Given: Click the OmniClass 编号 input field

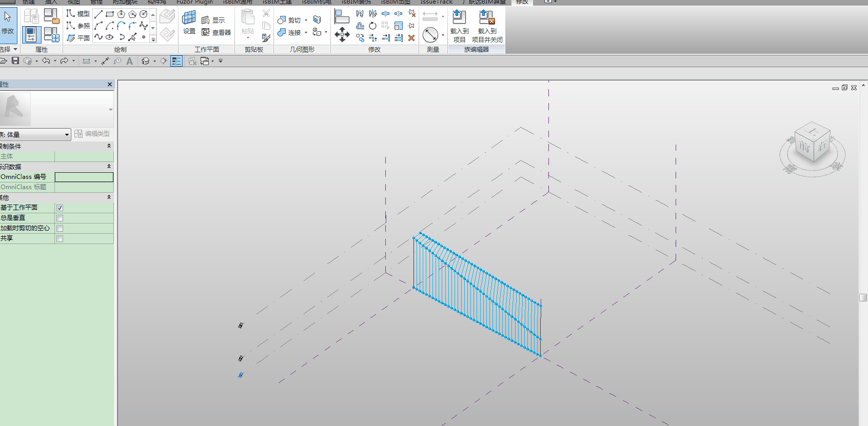Looking at the screenshot, I should 84,177.
